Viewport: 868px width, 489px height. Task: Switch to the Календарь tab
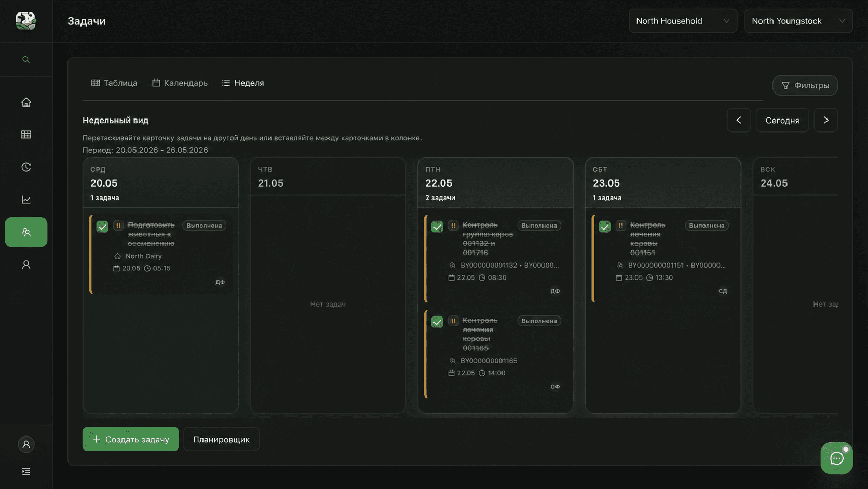click(180, 83)
